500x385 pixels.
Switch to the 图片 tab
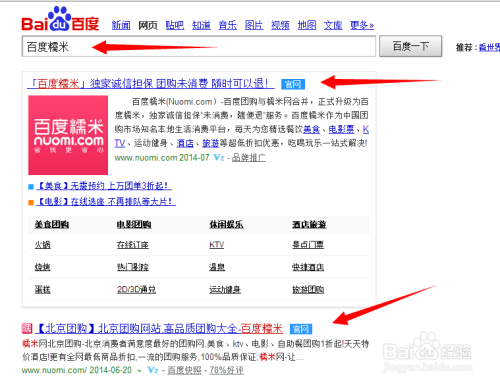pos(254,25)
